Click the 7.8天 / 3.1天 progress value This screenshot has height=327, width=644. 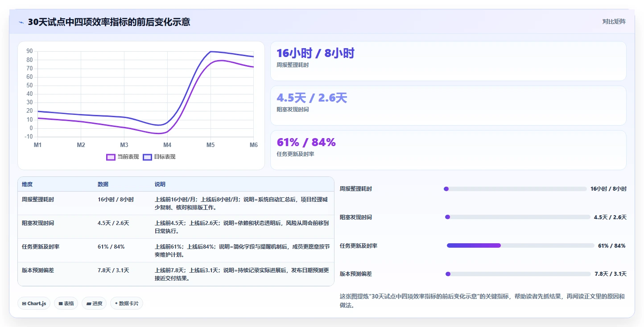pyautogui.click(x=611, y=274)
